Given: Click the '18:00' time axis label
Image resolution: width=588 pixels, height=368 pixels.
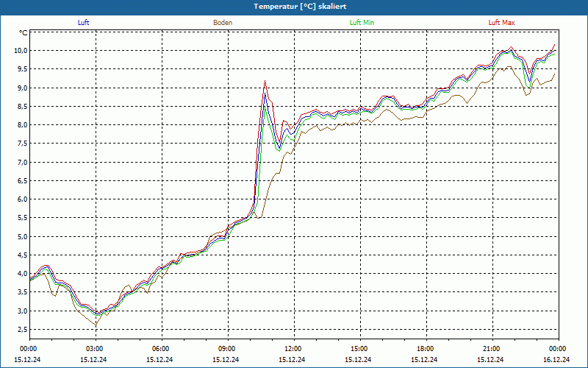Looking at the screenshot, I should pos(426,349).
